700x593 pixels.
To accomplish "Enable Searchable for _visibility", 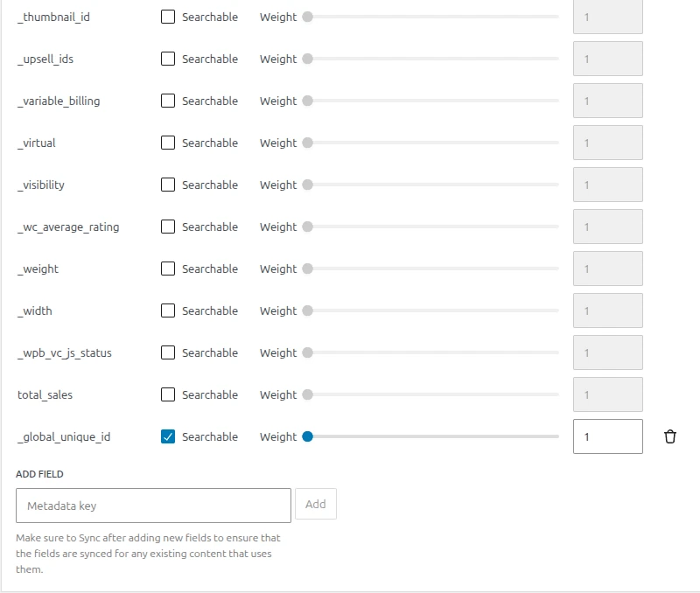I will (168, 185).
